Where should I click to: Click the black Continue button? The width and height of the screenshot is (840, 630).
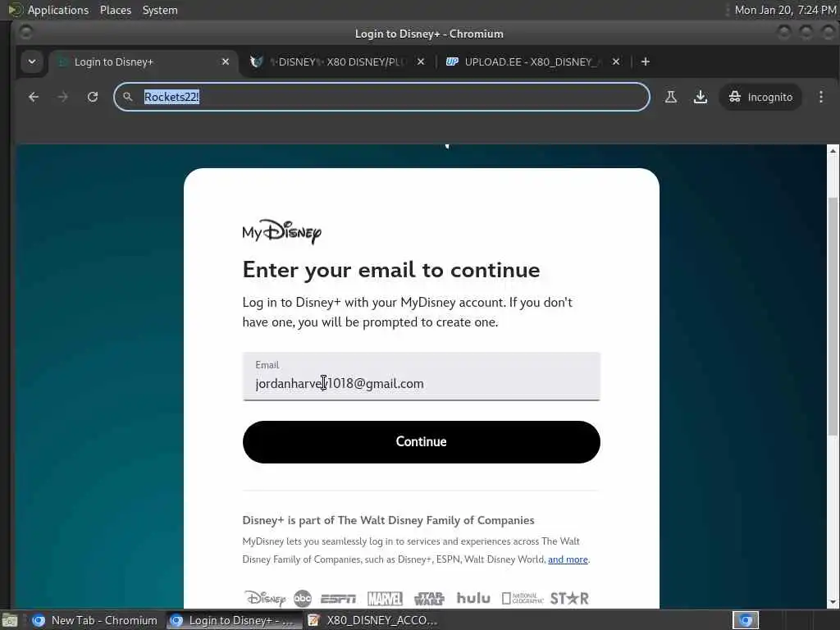[421, 442]
